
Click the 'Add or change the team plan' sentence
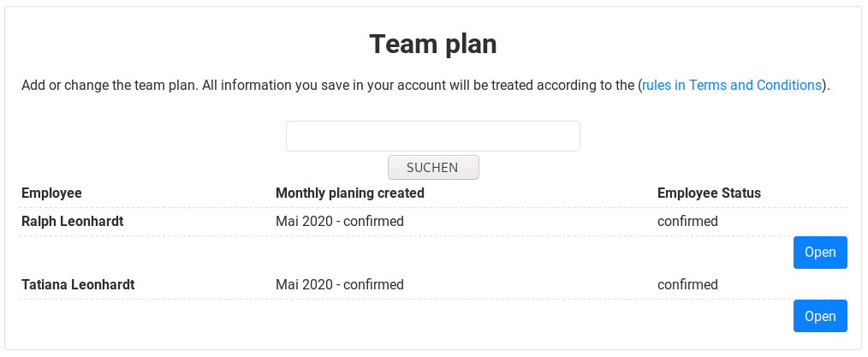(110, 86)
